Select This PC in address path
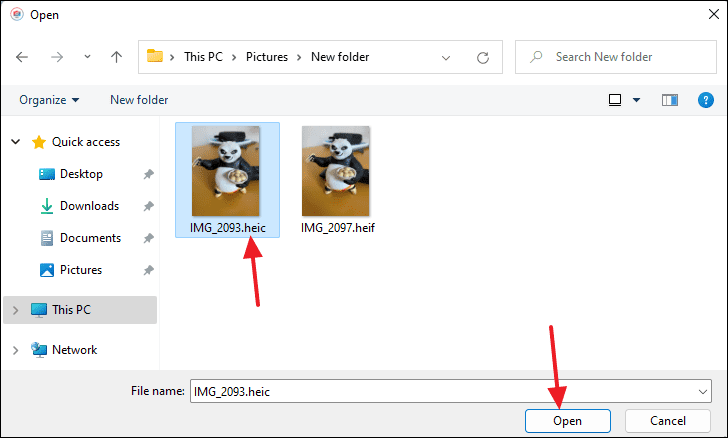The height and width of the screenshot is (438, 728). pos(203,57)
